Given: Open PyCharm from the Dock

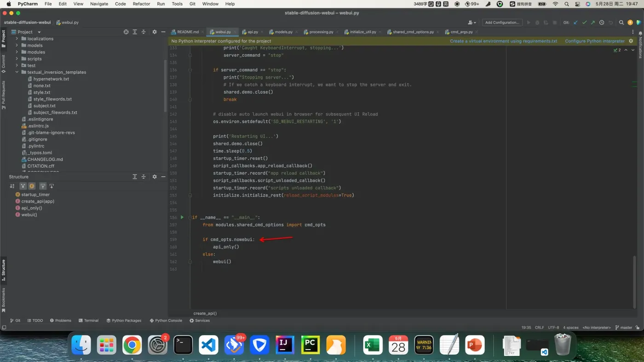Looking at the screenshot, I should pos(310,345).
